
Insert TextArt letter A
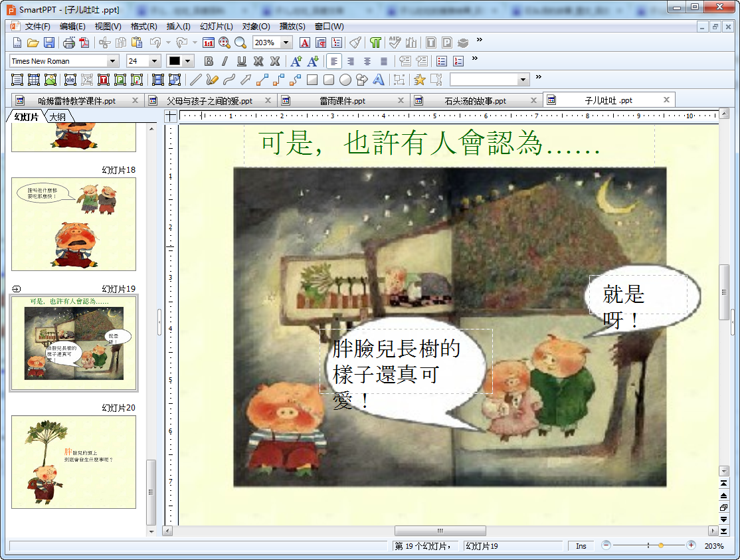pos(379,80)
